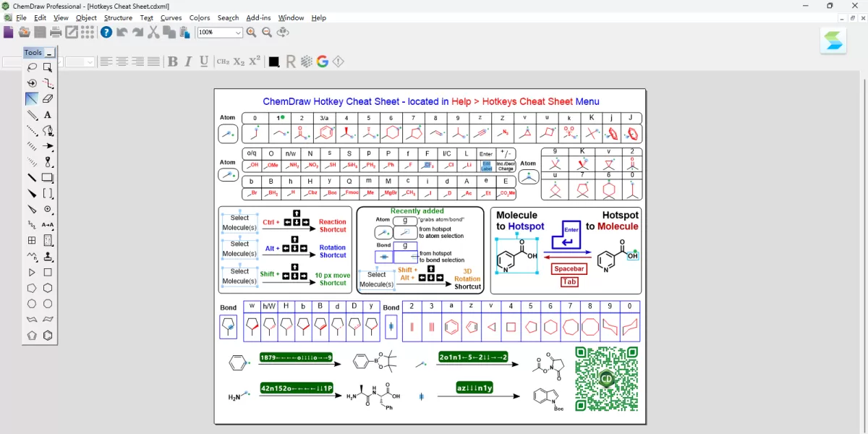Click the Spacebar key label in the document
This screenshot has width=868, height=434.
point(569,269)
